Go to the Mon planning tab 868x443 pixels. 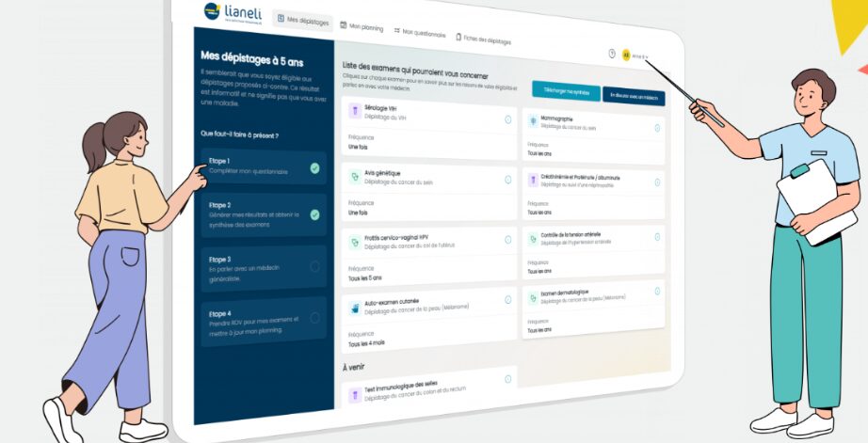click(361, 26)
